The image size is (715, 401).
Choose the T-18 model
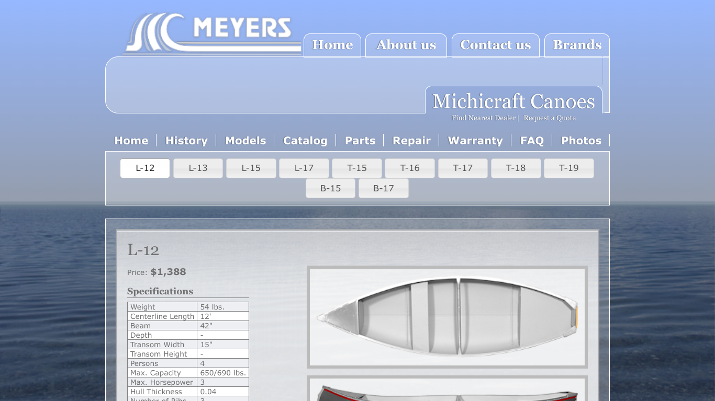click(x=516, y=168)
